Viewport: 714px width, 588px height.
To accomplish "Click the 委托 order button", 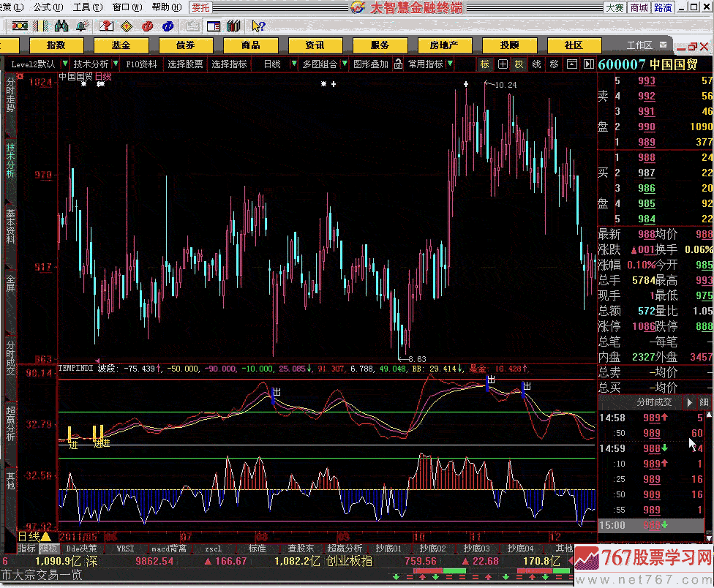I will pos(200,7).
